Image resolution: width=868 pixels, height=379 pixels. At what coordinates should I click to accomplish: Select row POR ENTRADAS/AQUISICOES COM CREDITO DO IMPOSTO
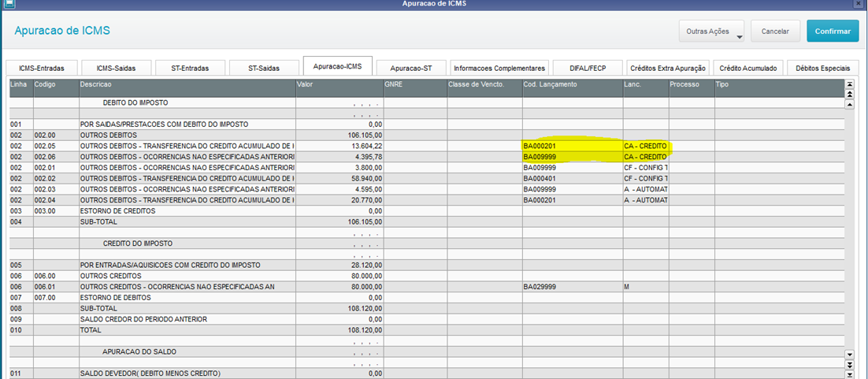(427, 265)
